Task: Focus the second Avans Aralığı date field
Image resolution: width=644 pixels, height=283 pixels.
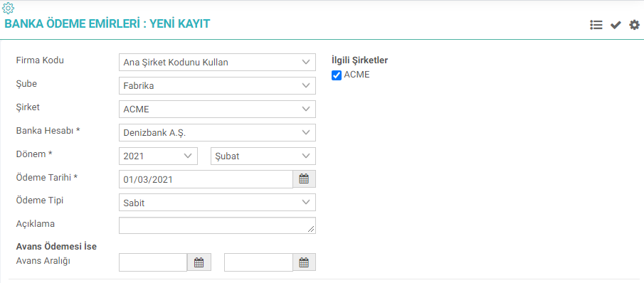Action: [x=258, y=262]
